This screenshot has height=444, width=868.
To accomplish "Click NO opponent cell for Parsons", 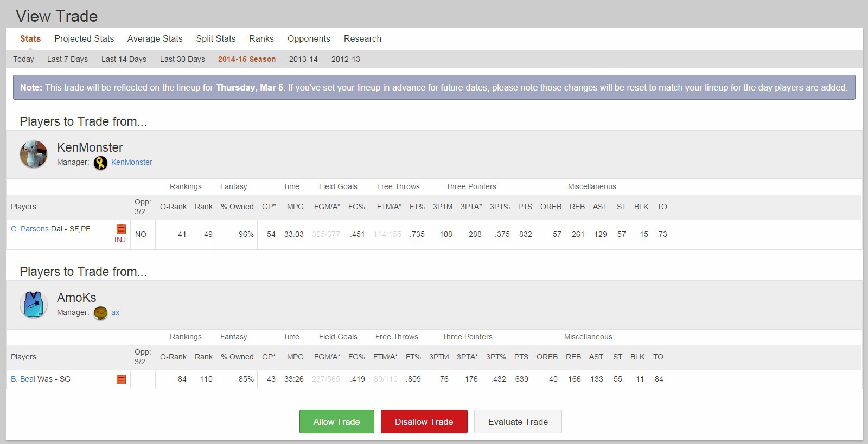I will (x=141, y=234).
